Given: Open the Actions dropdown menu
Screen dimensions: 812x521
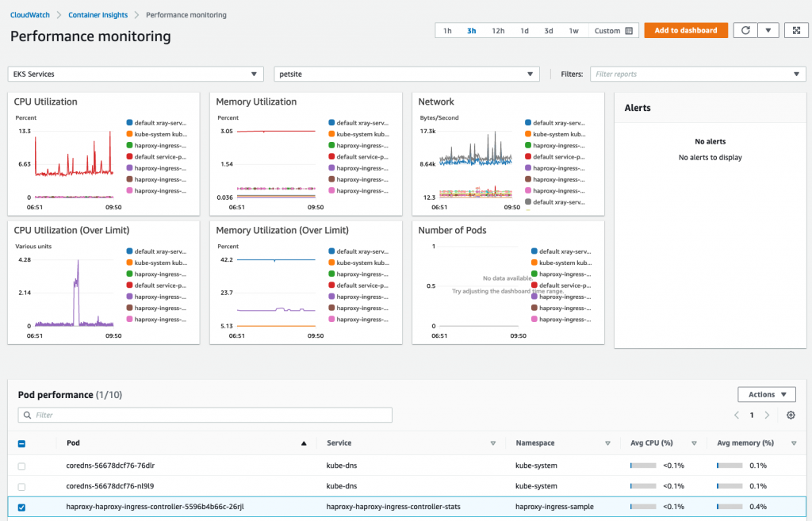Looking at the screenshot, I should click(x=766, y=394).
